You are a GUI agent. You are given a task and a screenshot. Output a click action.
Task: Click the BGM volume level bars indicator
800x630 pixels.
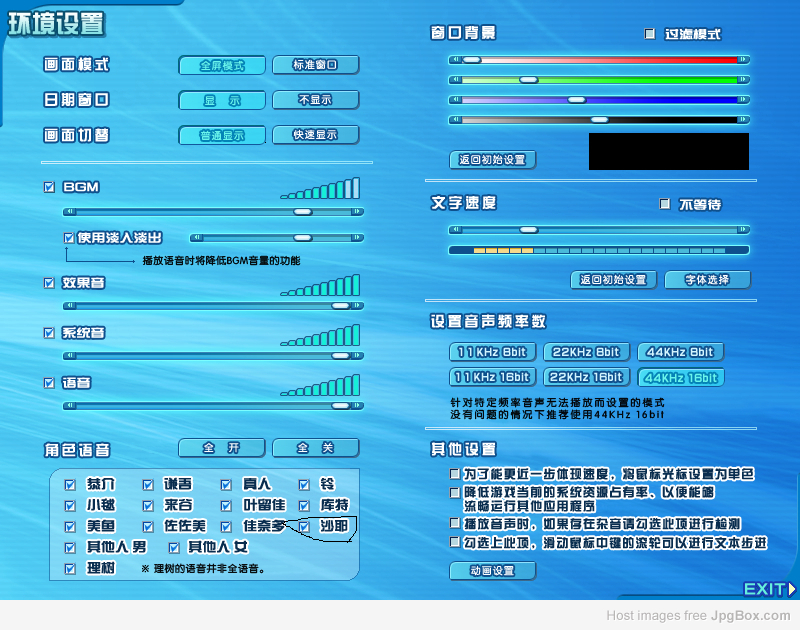coord(320,189)
